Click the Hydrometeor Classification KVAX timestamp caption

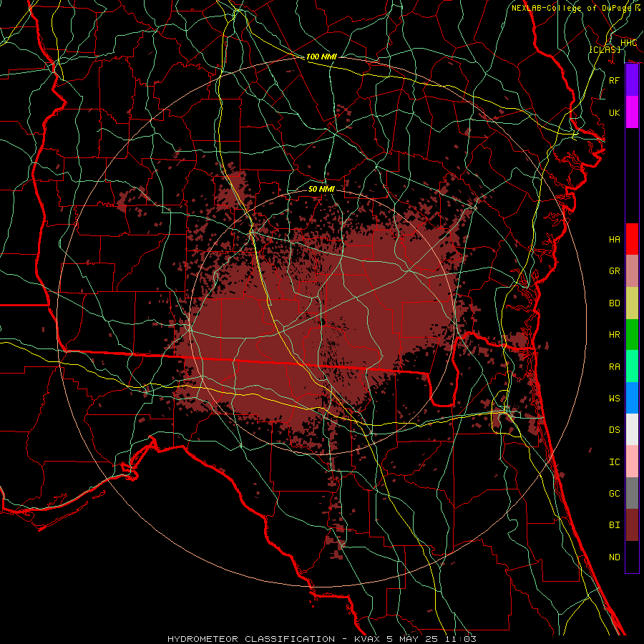322,639
